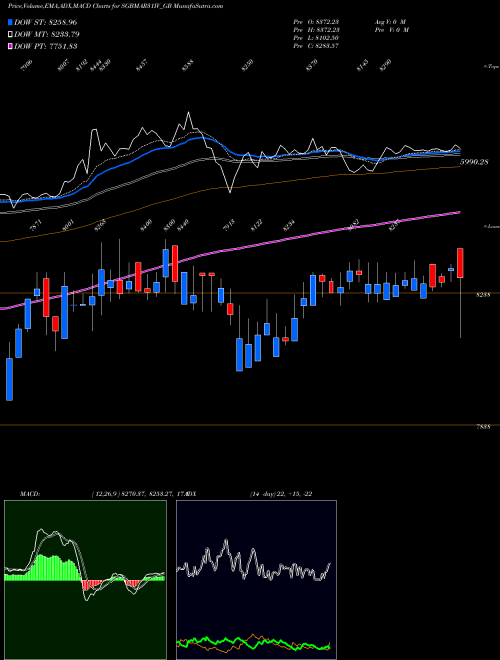Screen dimensions: 500x660
Task: Click the 8145 tops label
Action: coord(362,65)
